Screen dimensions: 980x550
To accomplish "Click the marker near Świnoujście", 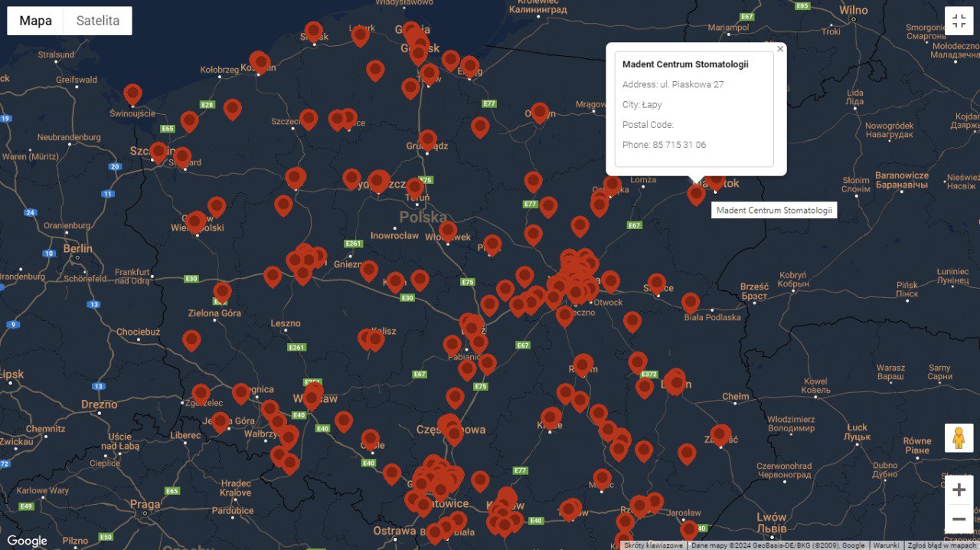I will pos(133,94).
